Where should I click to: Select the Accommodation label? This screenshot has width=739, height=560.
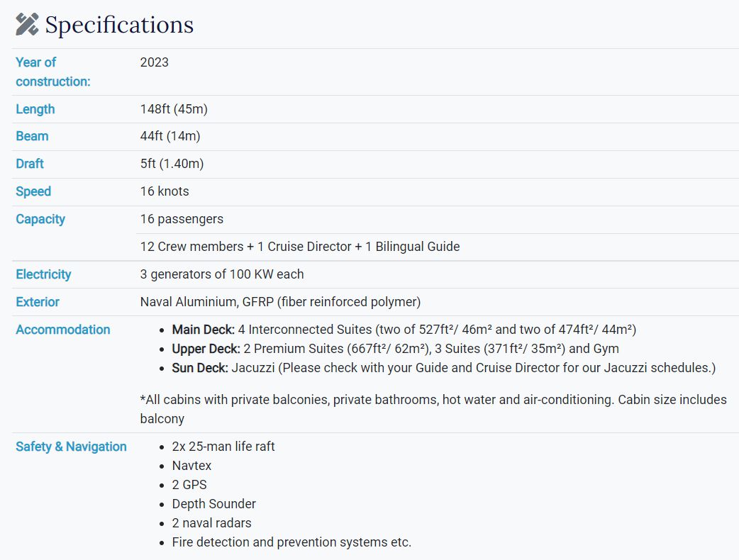click(x=62, y=330)
